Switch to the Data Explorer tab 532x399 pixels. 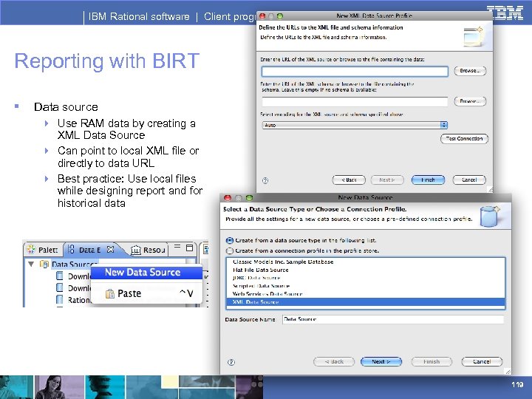tap(90, 250)
